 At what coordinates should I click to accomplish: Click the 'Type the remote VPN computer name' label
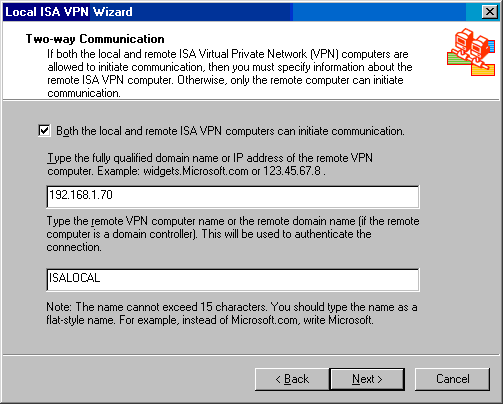click(x=233, y=234)
